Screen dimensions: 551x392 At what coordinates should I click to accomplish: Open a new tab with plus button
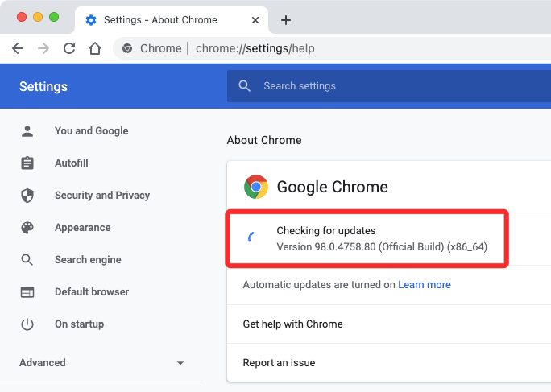(x=285, y=20)
